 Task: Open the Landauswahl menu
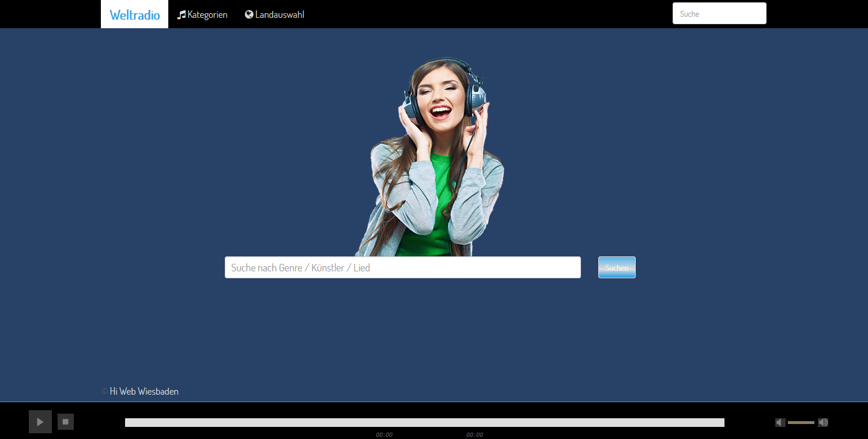274,14
